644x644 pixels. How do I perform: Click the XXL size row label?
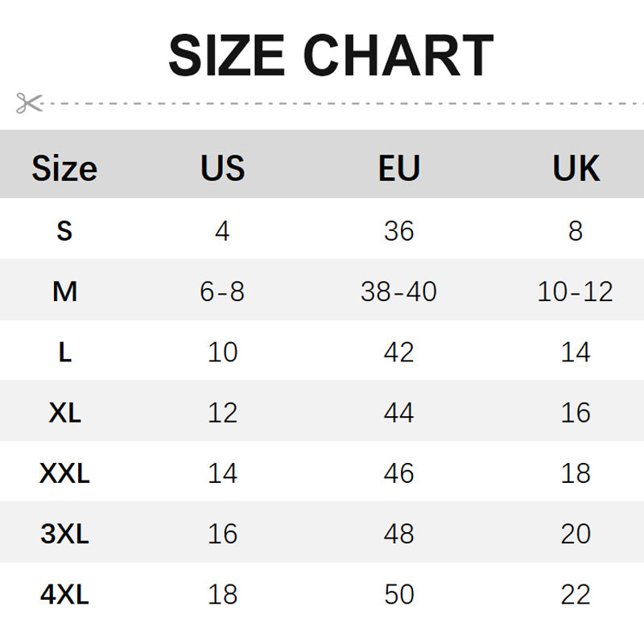[64, 473]
